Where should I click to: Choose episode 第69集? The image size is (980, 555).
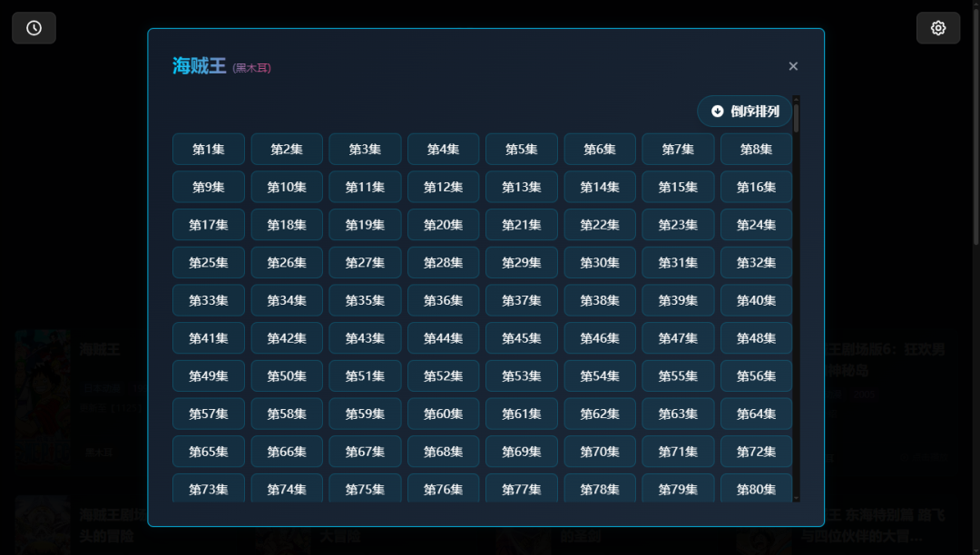click(x=522, y=452)
